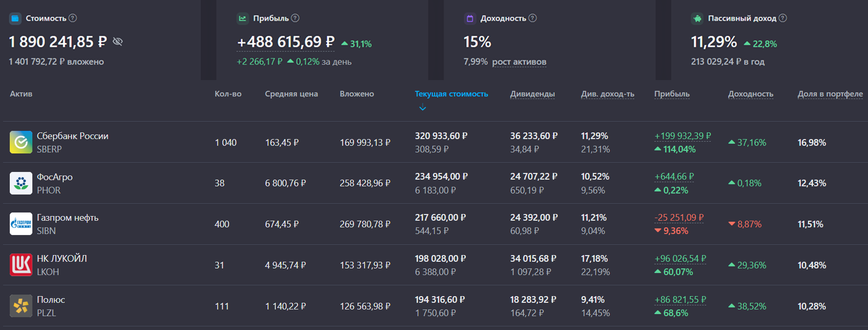This screenshot has width=868, height=330.
Task: Sort table by Актив column
Action: coord(21,94)
